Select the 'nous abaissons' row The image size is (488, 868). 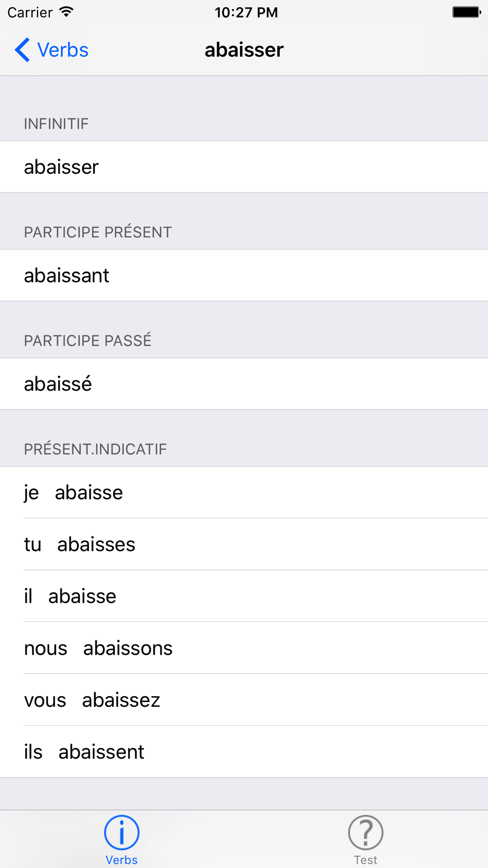(x=244, y=648)
